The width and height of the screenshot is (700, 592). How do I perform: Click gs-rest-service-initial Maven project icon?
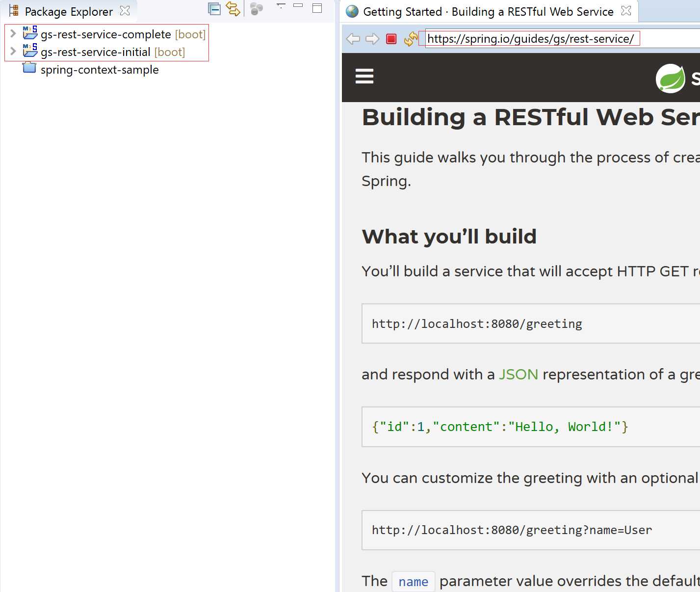[x=30, y=51]
